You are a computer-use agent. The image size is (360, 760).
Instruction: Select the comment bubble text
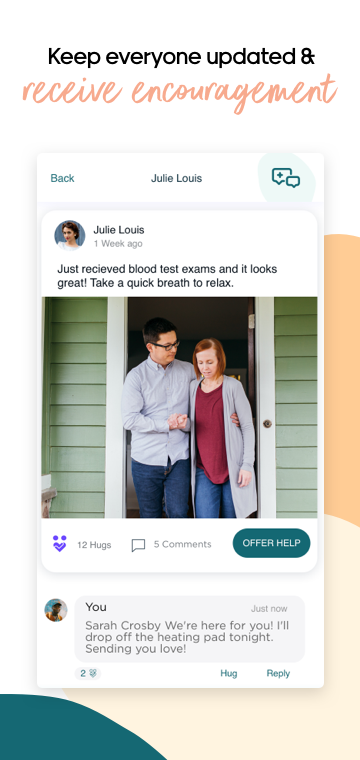click(x=187, y=637)
